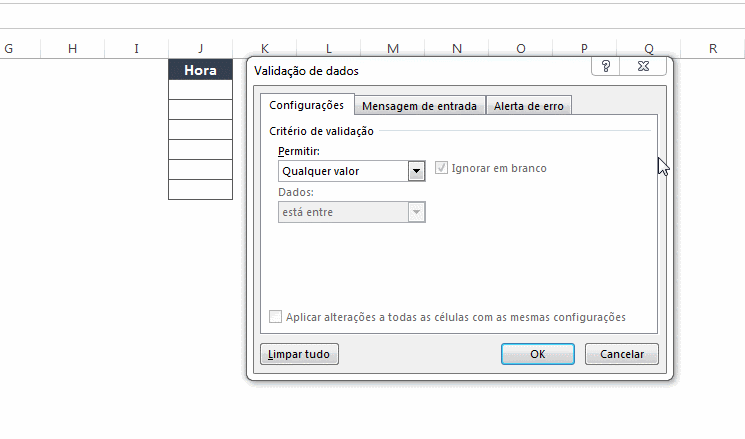
Task: Open the Mensagem de entrada tab
Action: tap(420, 106)
